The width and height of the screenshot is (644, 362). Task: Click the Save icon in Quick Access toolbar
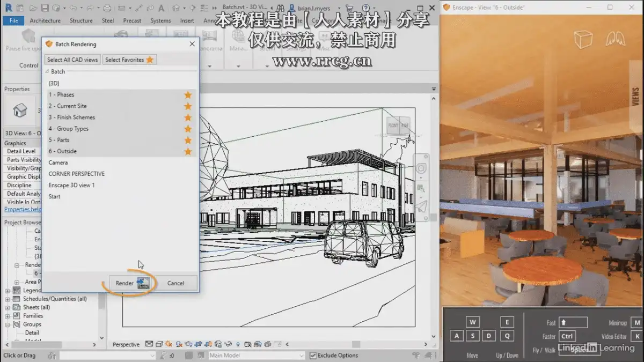coord(45,8)
